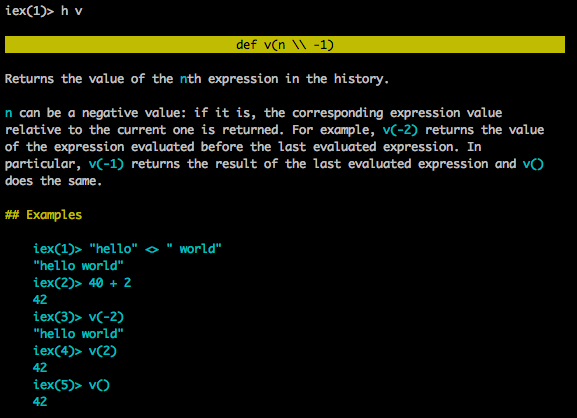The image size is (577, 418).
Task: Click the yellow 'def v(n \\ -1)' header bar
Action: pyautogui.click(x=285, y=45)
